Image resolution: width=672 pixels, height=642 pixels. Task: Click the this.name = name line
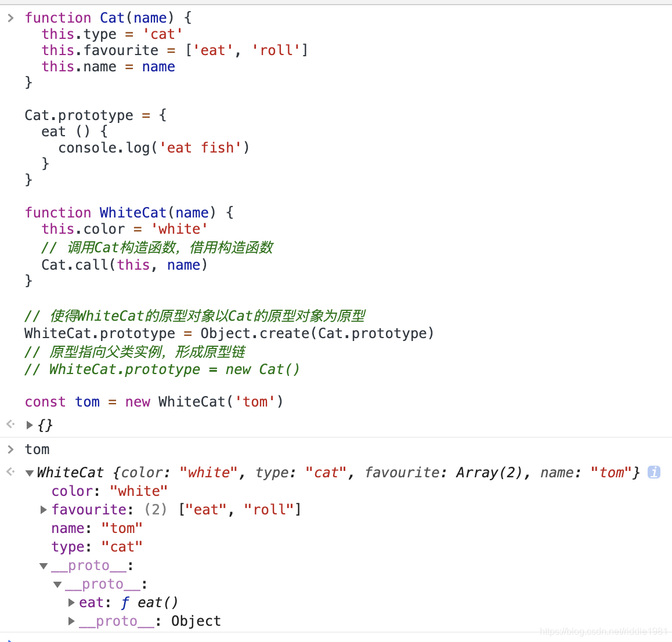point(108,66)
